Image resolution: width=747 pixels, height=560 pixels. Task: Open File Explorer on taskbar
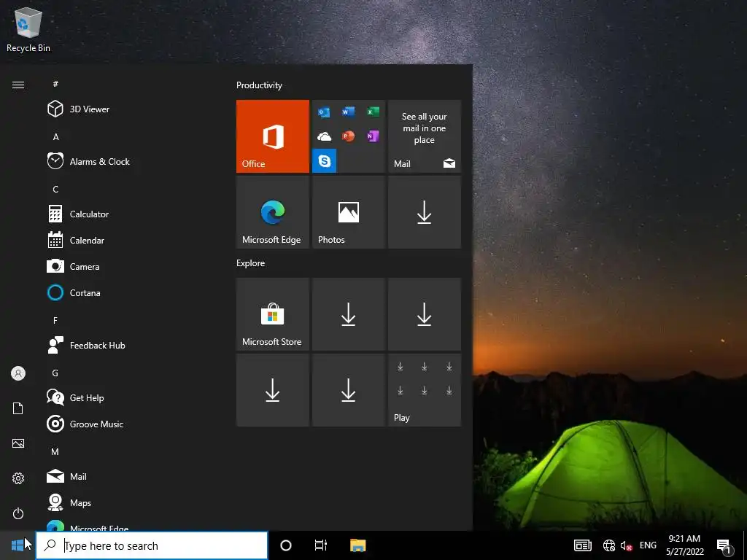[357, 545]
